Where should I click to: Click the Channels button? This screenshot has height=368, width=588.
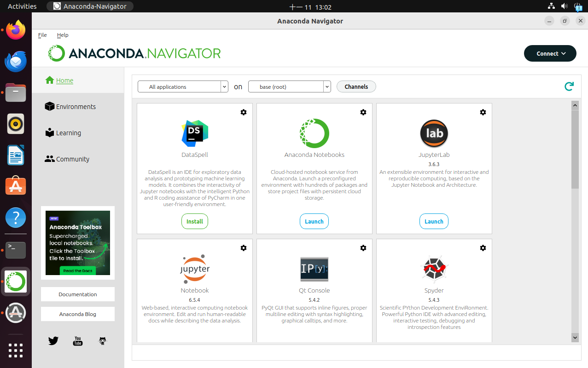point(356,86)
